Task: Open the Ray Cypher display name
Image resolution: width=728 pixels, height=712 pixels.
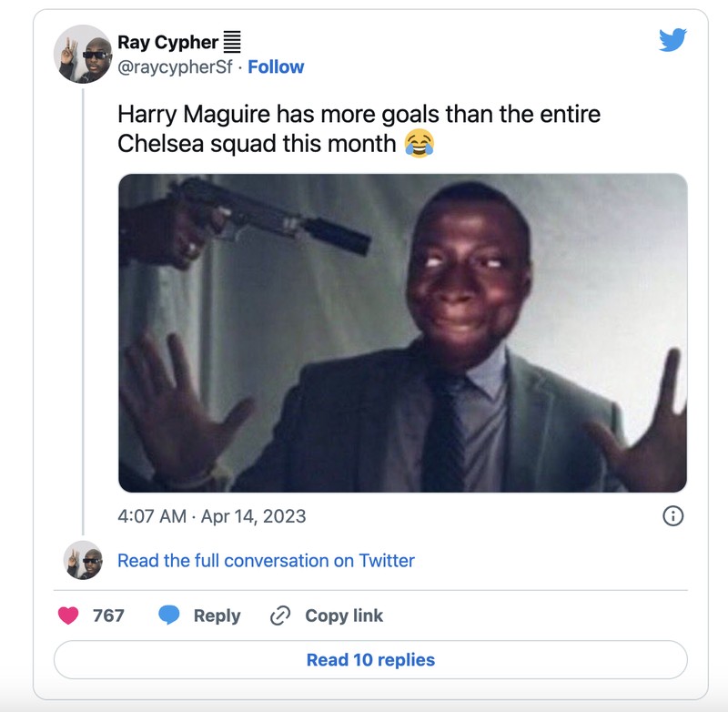Action: (x=167, y=42)
